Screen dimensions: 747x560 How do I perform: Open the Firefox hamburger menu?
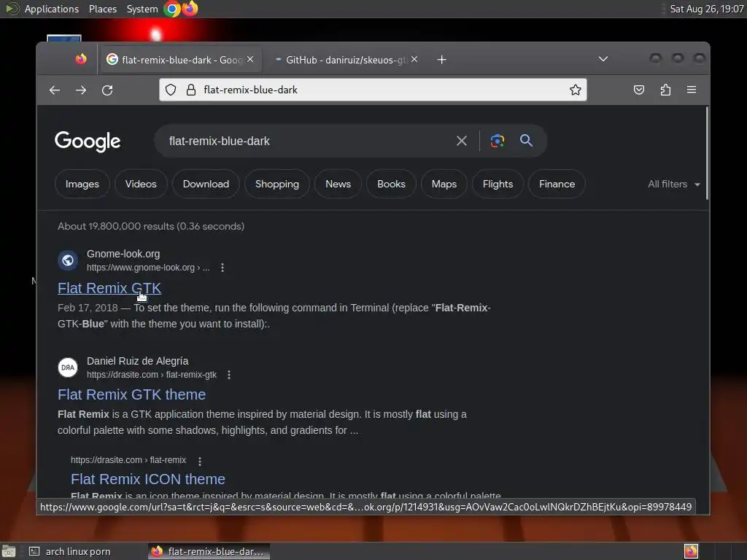(x=692, y=90)
